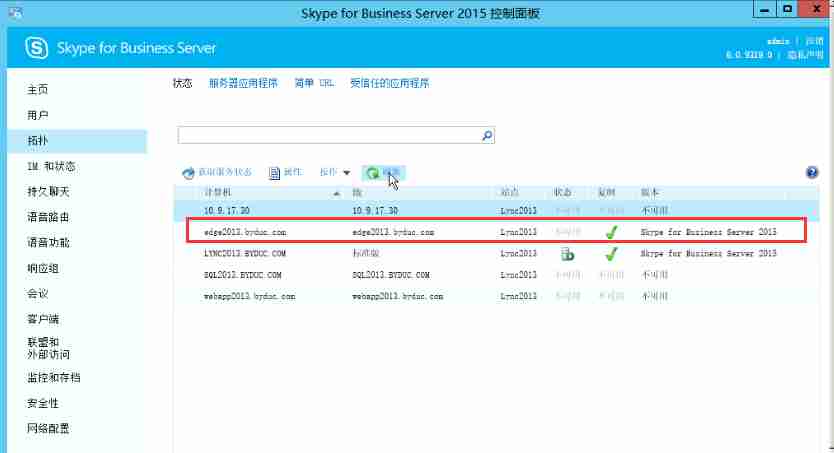Viewport: 834px width, 453px height.
Task: Open the 隐私声明 privacy link
Action: pos(805,54)
